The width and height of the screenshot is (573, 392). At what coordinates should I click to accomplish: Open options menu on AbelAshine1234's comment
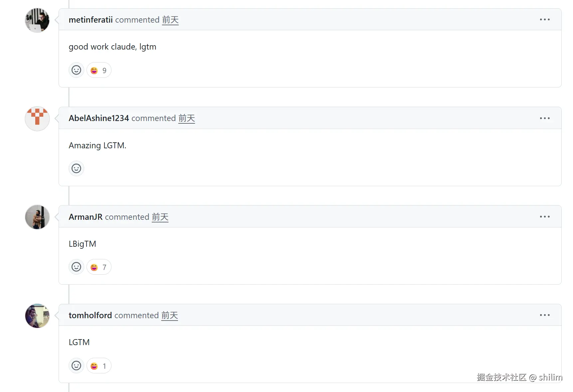click(545, 118)
